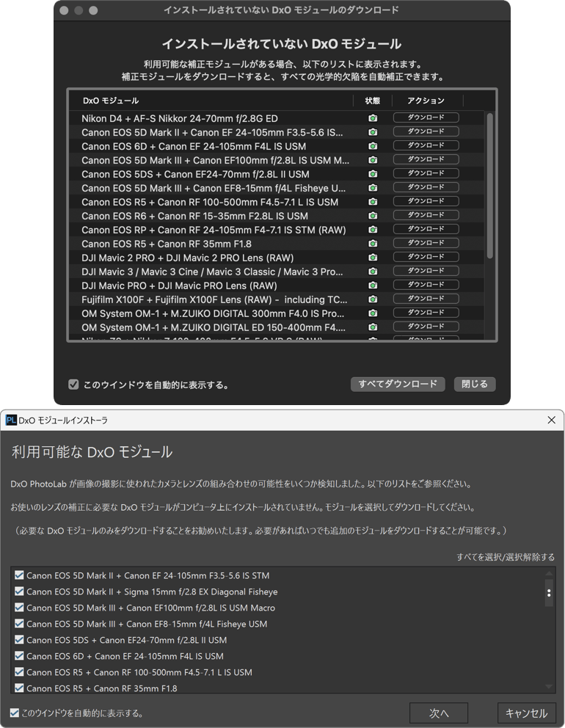Screen dimensions: 565x728
Task: Uncheck Canon EOS 5DS + EF24-70mm checkbox
Action: [19, 640]
